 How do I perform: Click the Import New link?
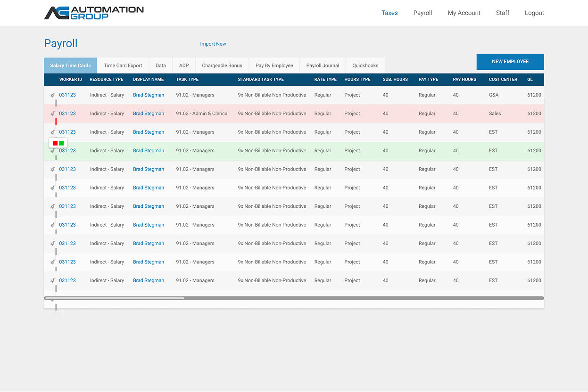(213, 44)
